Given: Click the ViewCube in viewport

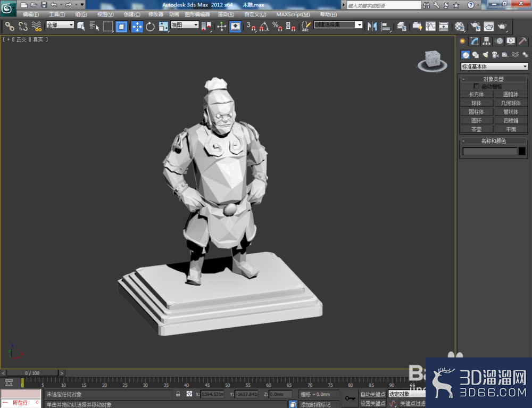Looking at the screenshot, I should point(432,60).
